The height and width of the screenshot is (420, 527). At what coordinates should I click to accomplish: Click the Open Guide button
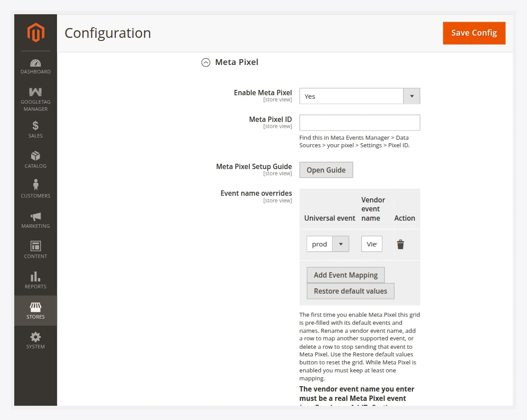(x=326, y=170)
